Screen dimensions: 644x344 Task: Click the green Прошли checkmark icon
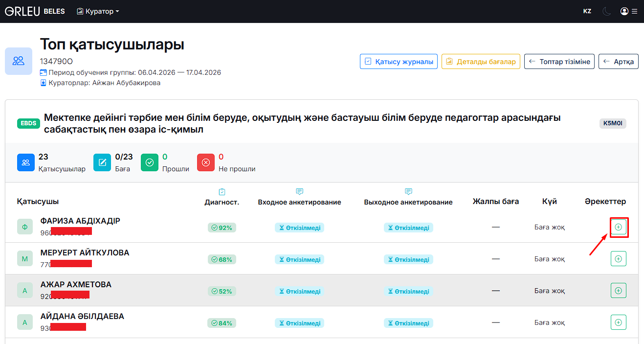pos(150,162)
